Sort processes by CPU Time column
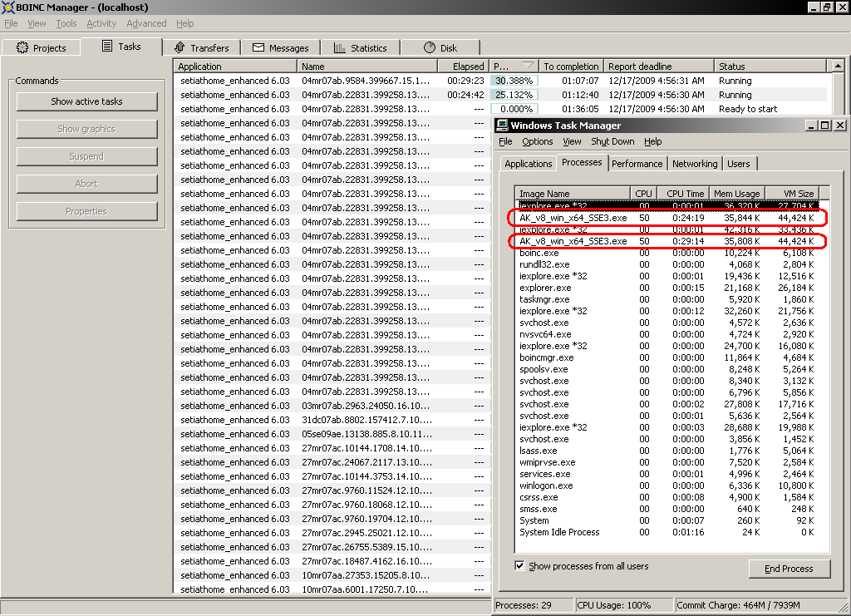Image resolution: width=851 pixels, height=616 pixels. 683,194
